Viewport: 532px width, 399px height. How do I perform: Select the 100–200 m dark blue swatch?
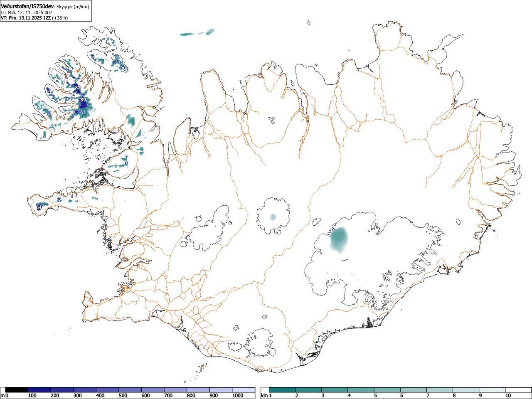click(x=39, y=390)
